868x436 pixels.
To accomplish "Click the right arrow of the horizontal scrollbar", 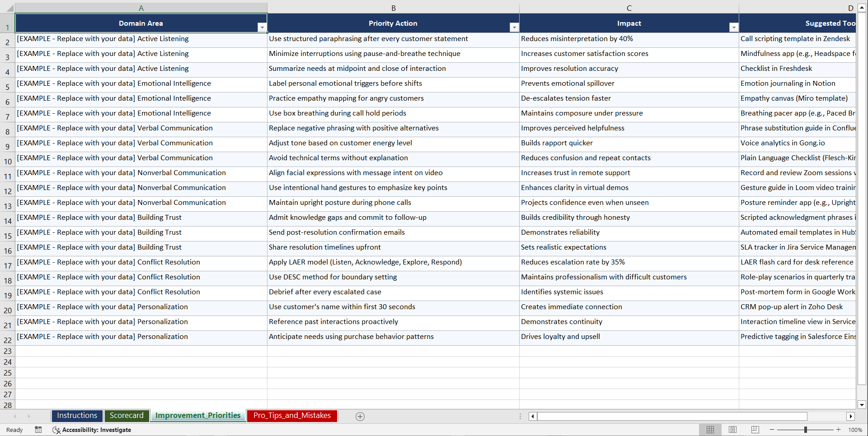I will click(x=851, y=416).
